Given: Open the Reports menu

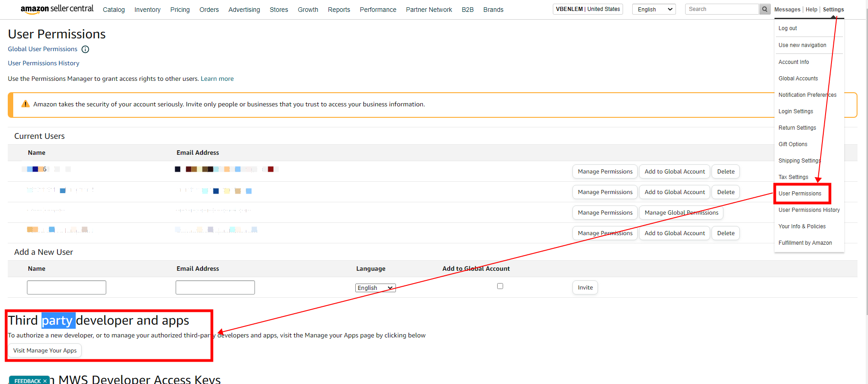Looking at the screenshot, I should (x=339, y=10).
